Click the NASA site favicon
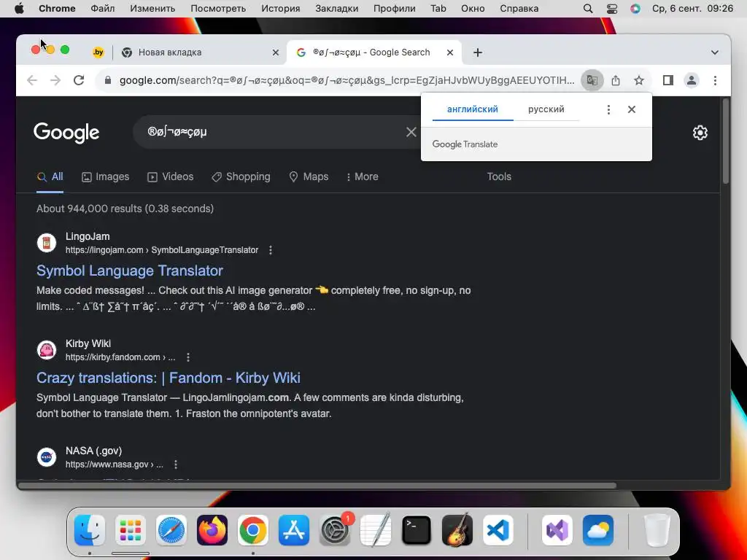 47,457
